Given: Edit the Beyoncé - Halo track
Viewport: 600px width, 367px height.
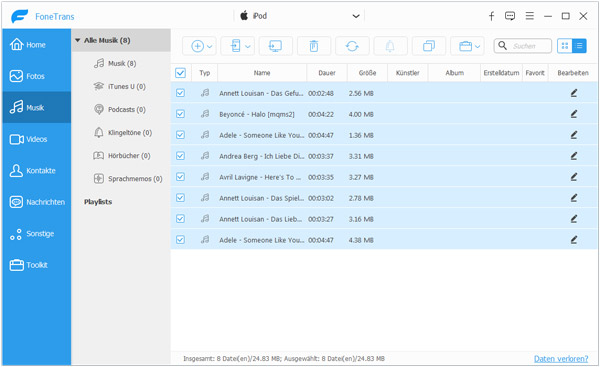Looking at the screenshot, I should (574, 114).
